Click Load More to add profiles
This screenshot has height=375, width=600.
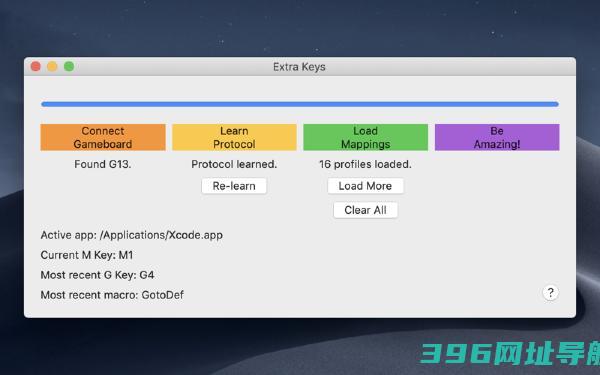(x=365, y=186)
